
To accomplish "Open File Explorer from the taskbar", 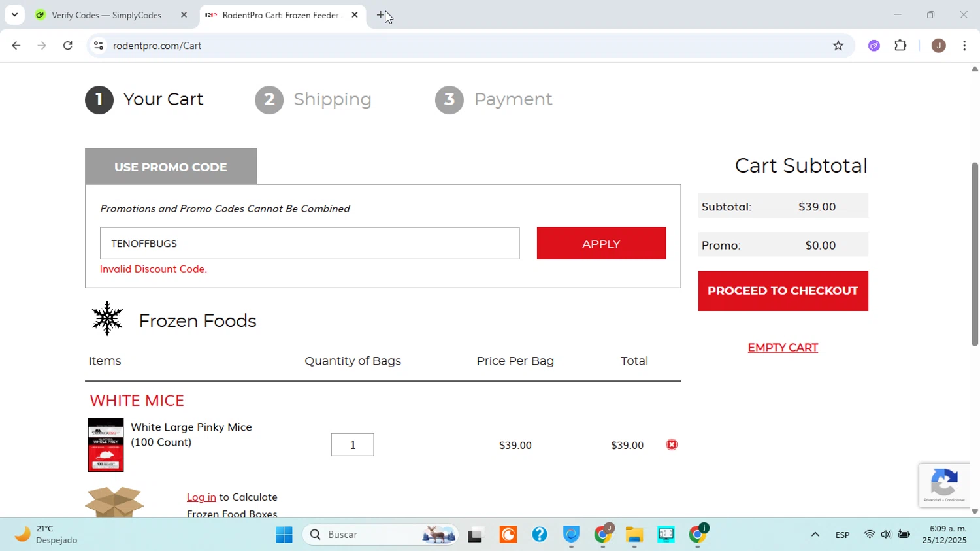I will 634,535.
